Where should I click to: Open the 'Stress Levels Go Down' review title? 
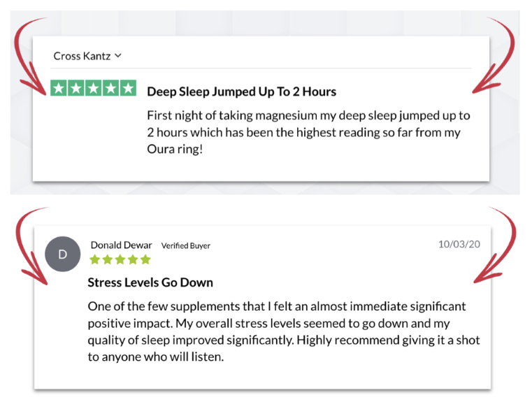click(150, 282)
